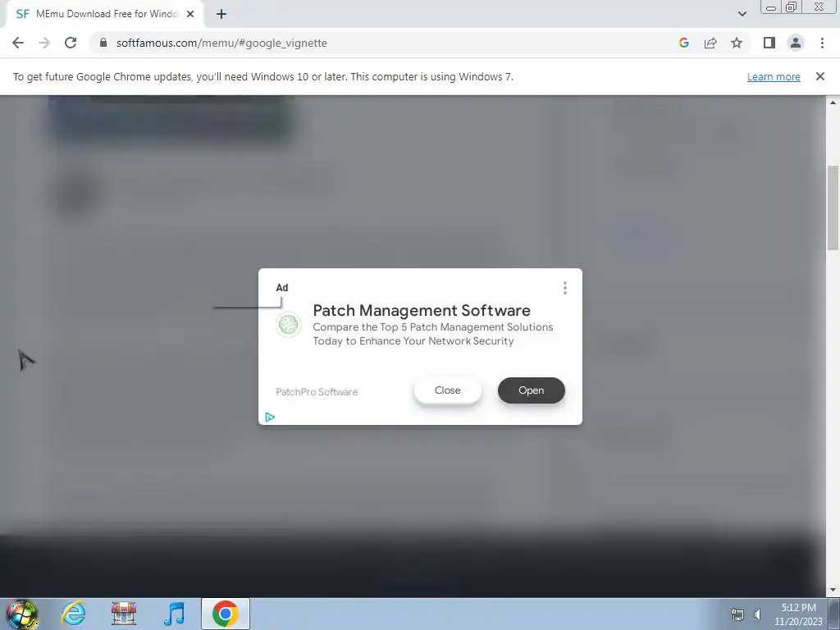The height and width of the screenshot is (630, 840).
Task: Open the store icon on taskbar
Action: [124, 614]
